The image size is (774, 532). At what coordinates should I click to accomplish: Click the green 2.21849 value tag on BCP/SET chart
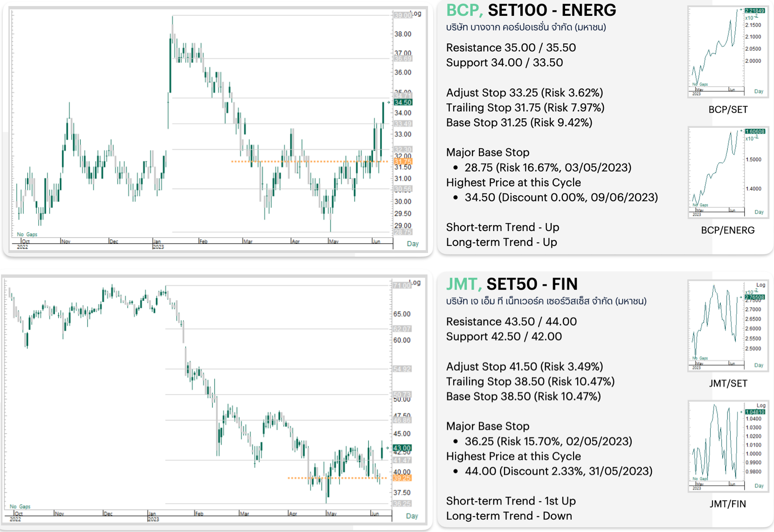[755, 11]
